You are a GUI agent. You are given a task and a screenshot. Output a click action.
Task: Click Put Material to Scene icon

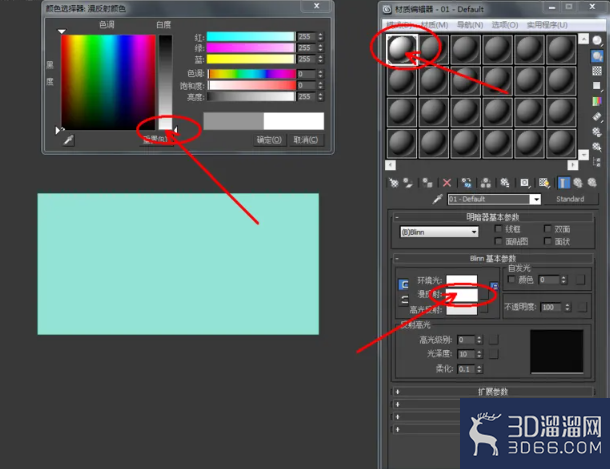pyautogui.click(x=408, y=182)
